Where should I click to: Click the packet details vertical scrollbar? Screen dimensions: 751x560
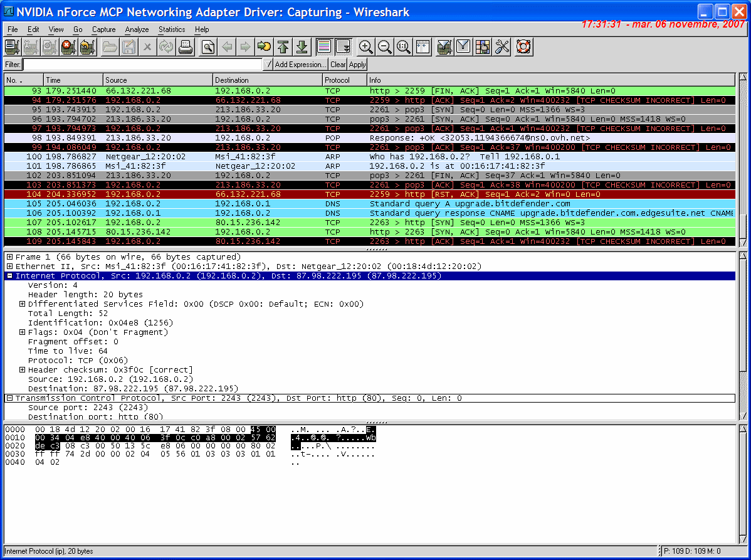pos(743,335)
